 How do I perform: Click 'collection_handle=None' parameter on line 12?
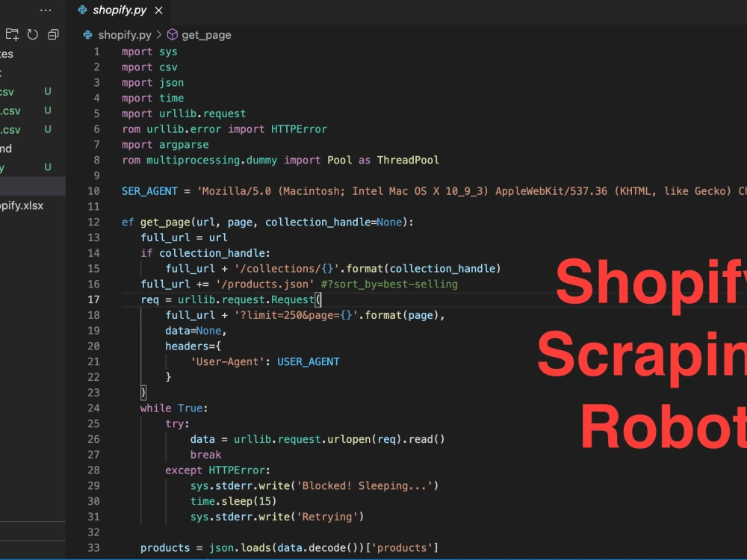[x=333, y=222]
